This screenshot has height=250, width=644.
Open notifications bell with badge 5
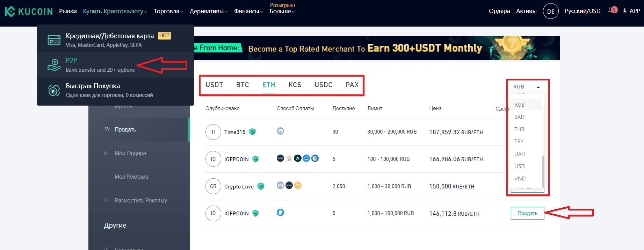click(613, 10)
